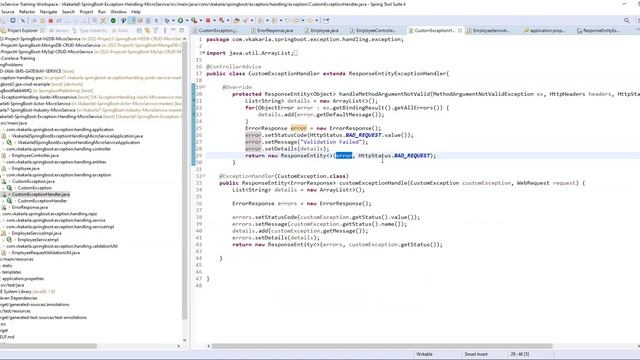
Task: Switch to the Type Hierarchy view tab
Action: pos(90,30)
